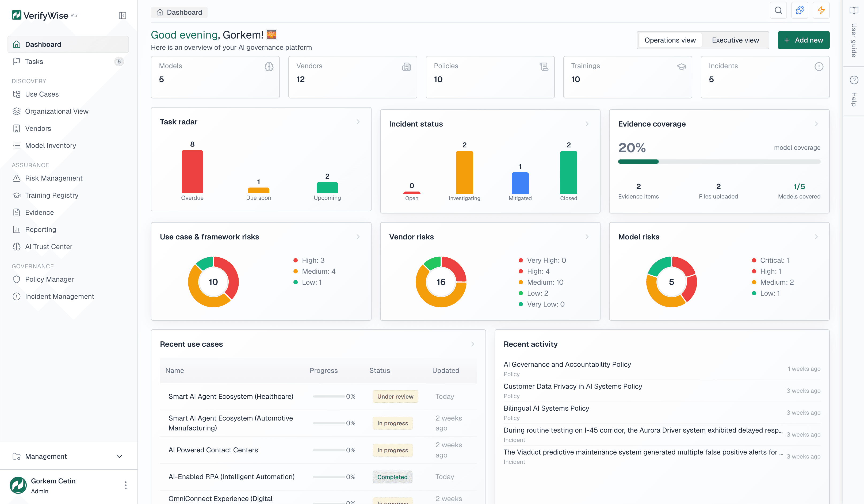Open Risk Management page

click(x=68, y=178)
